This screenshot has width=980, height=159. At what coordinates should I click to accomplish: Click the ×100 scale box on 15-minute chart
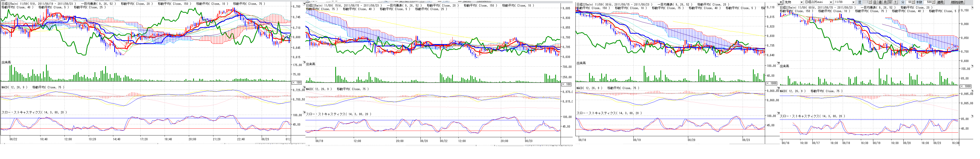click(566, 84)
